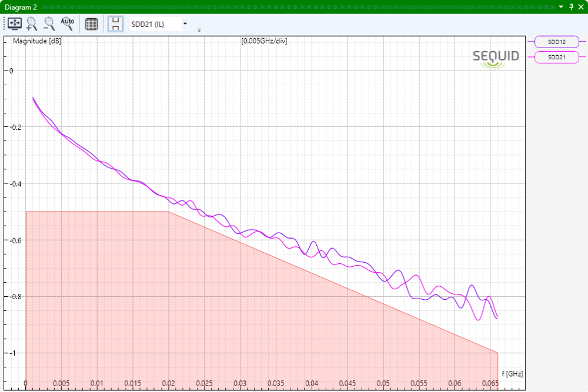The width and height of the screenshot is (588, 392).
Task: Click the SEQUID logo in the plot
Action: 496,58
